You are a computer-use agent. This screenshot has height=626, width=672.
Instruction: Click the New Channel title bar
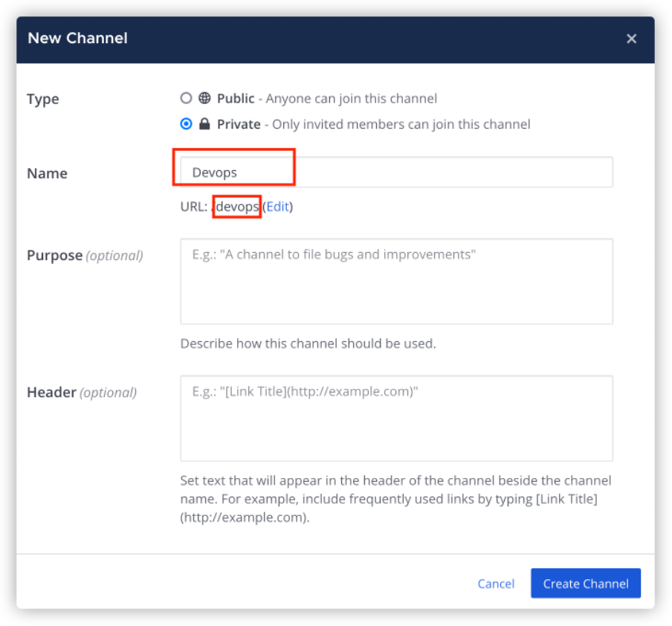click(x=77, y=38)
